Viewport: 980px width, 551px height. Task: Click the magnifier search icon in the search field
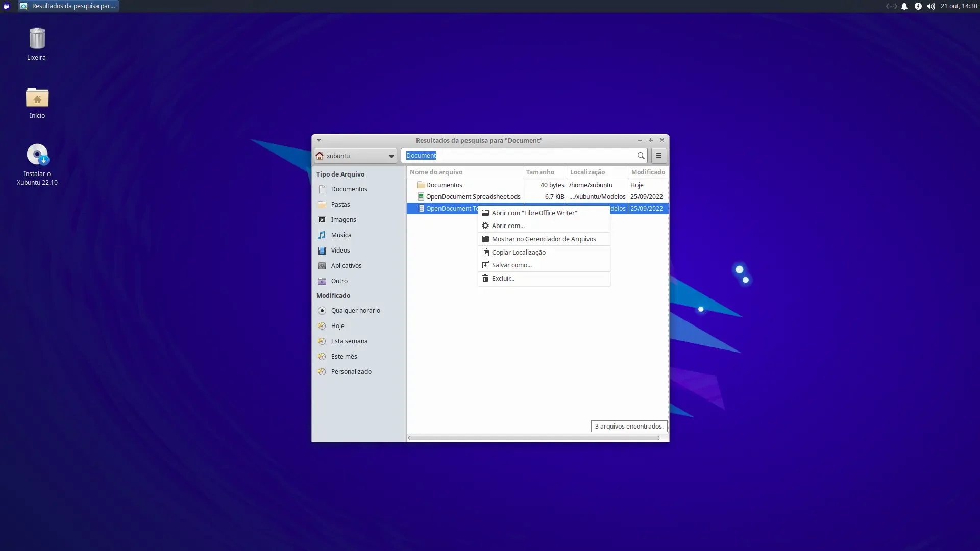coord(641,156)
